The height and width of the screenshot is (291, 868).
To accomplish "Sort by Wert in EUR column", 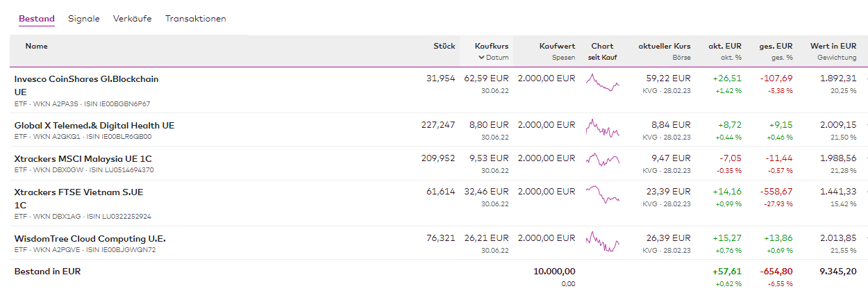I will click(833, 46).
